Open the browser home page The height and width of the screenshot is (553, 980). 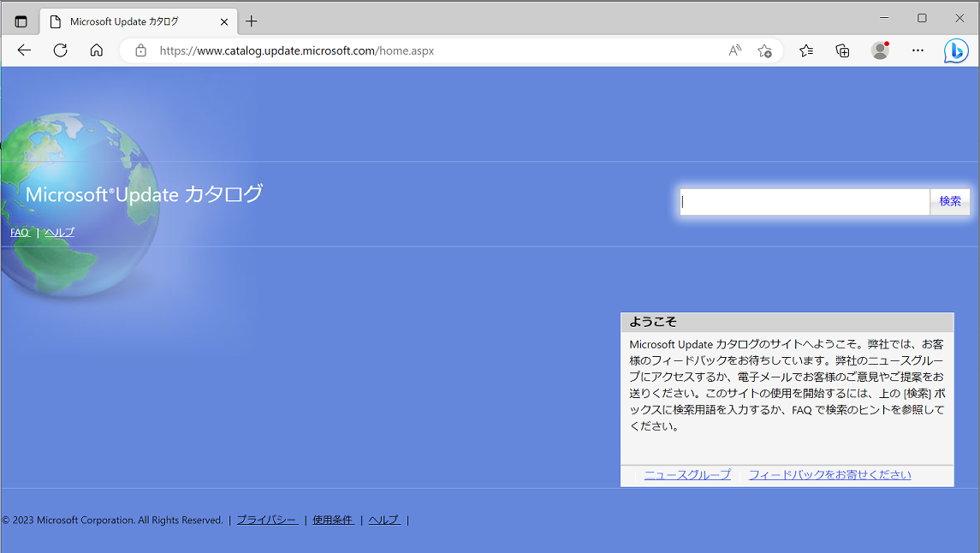point(96,51)
